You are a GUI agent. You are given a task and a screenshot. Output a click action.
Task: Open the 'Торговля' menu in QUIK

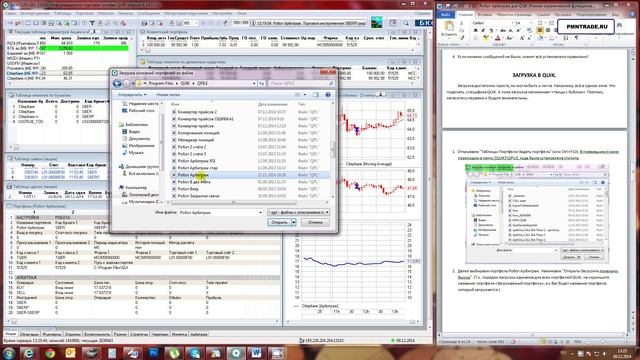pyautogui.click(x=84, y=13)
